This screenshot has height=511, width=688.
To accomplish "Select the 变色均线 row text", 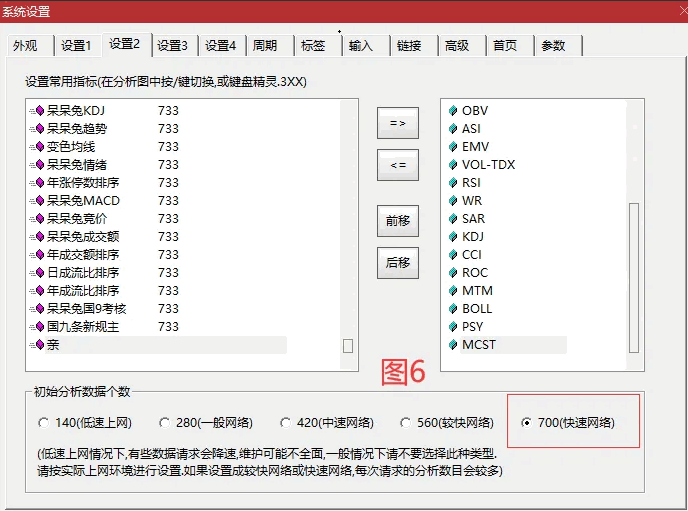I will pos(71,147).
